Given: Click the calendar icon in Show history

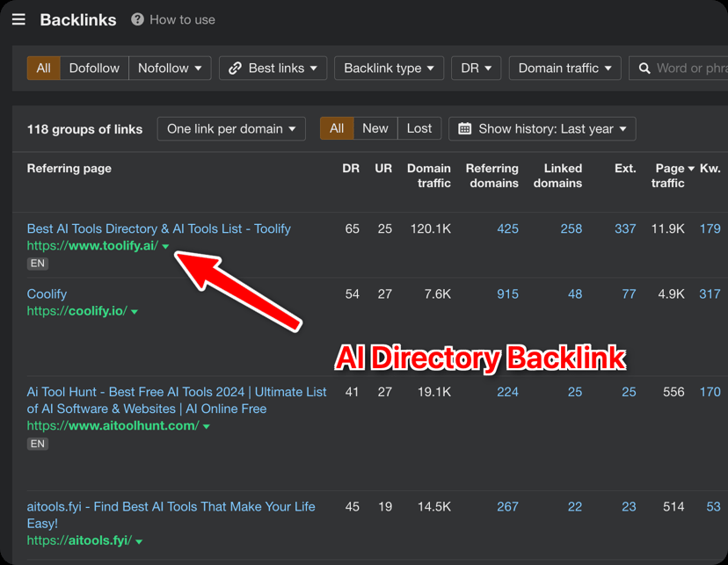Looking at the screenshot, I should [x=465, y=128].
